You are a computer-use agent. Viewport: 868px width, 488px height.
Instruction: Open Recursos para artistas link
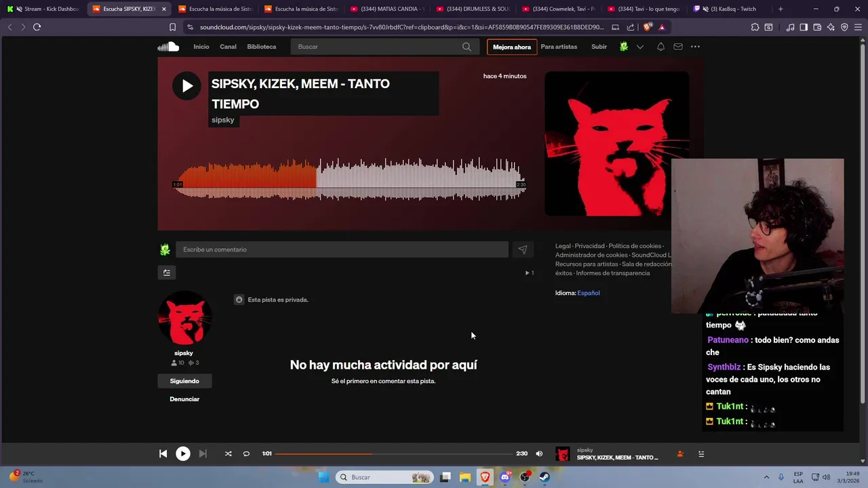click(587, 264)
